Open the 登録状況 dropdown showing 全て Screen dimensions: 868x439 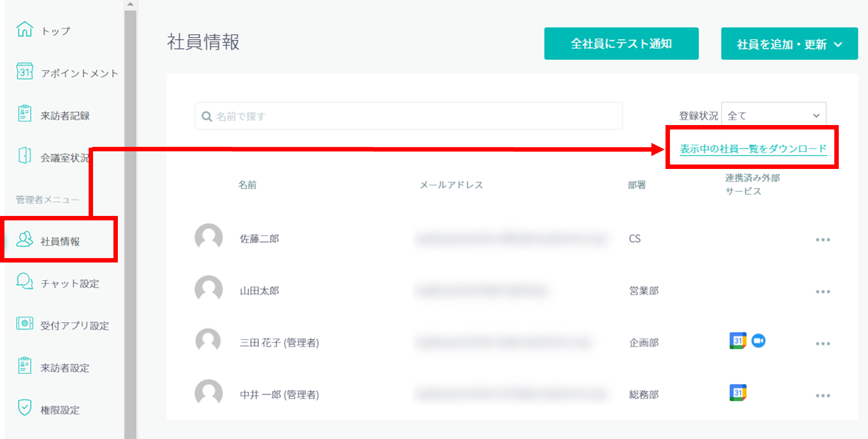click(x=773, y=116)
